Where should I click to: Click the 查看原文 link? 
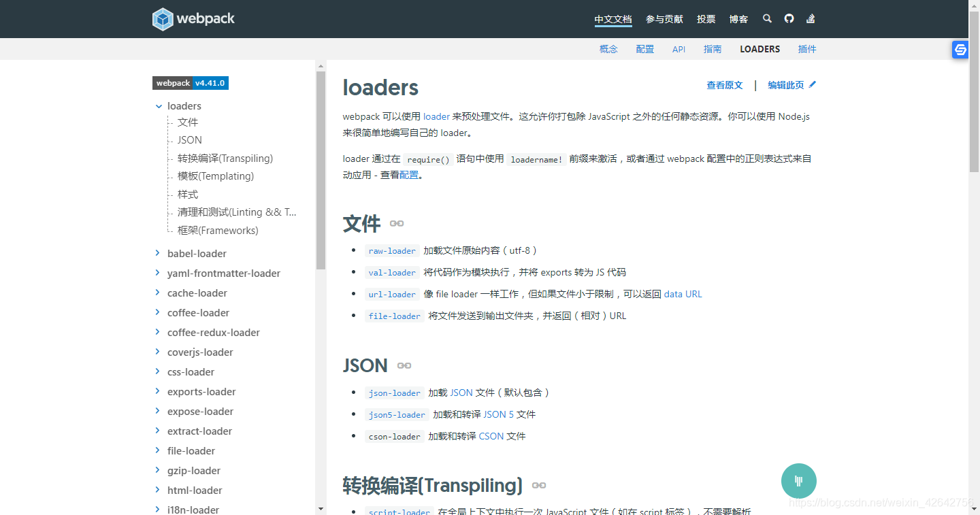click(725, 85)
